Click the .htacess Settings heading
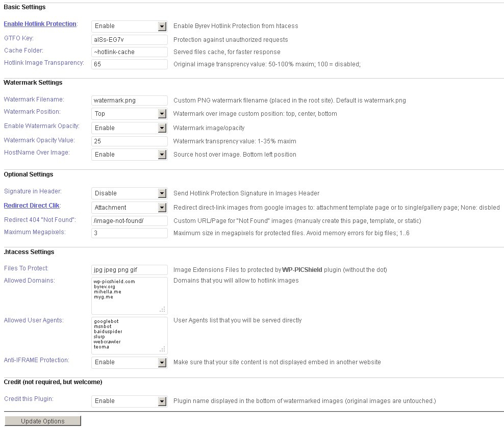This screenshot has width=504, height=428. point(29,252)
